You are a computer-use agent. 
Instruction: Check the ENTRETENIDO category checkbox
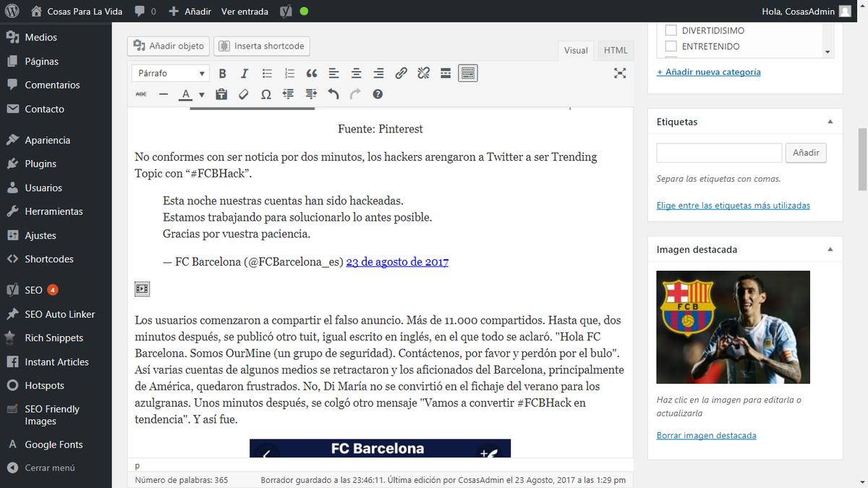(x=671, y=46)
